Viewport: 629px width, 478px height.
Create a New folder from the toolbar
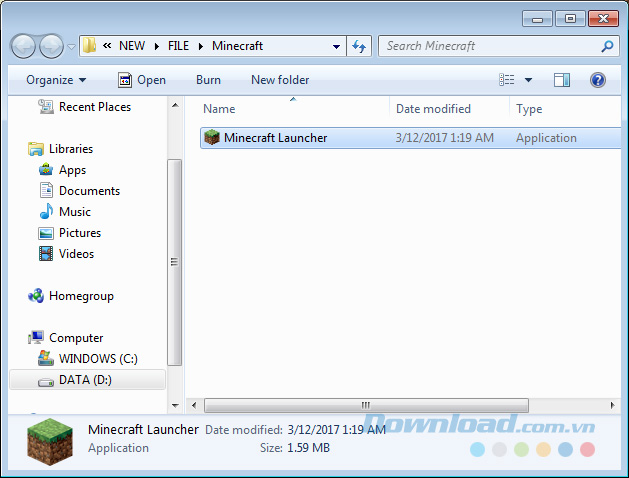pyautogui.click(x=280, y=80)
